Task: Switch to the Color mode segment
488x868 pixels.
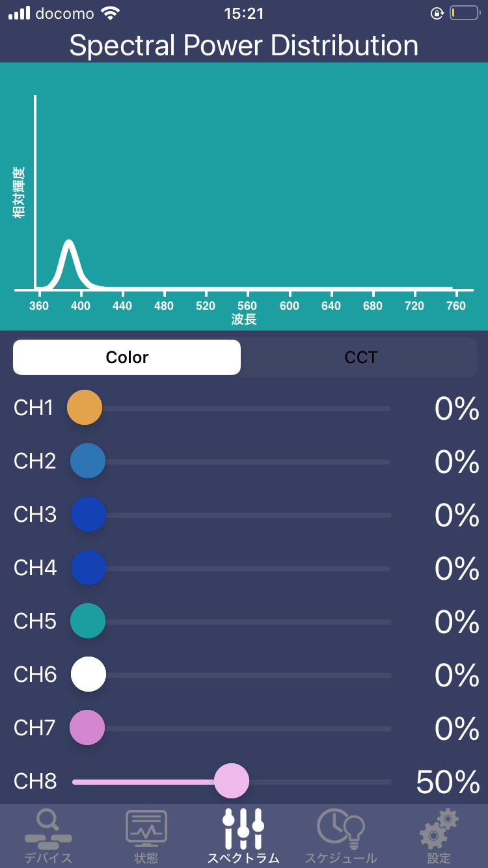Action: pos(127,357)
